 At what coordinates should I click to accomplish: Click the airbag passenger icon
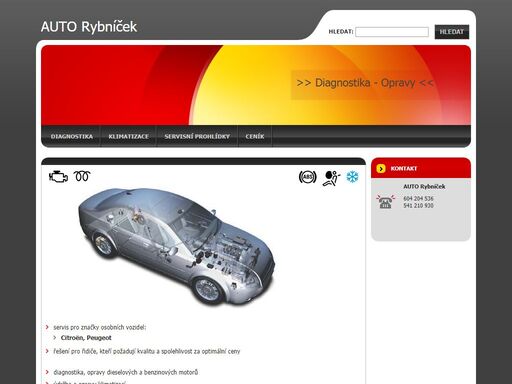[331, 178]
